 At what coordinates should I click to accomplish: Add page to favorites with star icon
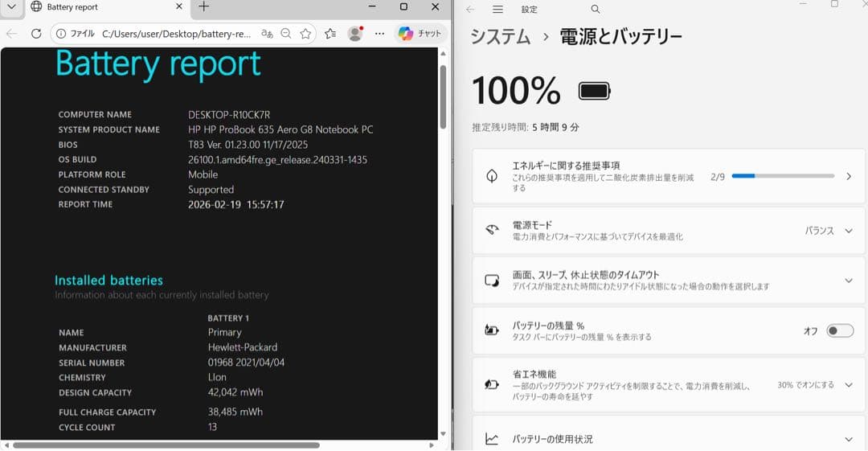click(x=305, y=34)
